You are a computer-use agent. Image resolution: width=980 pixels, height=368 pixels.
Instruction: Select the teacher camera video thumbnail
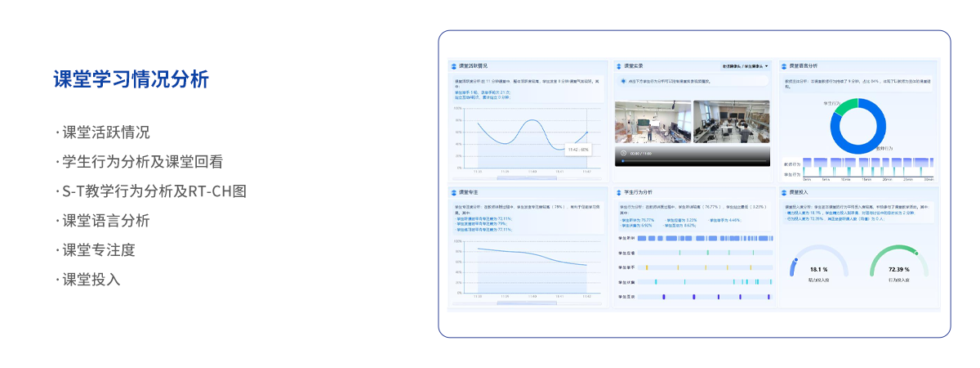click(653, 122)
